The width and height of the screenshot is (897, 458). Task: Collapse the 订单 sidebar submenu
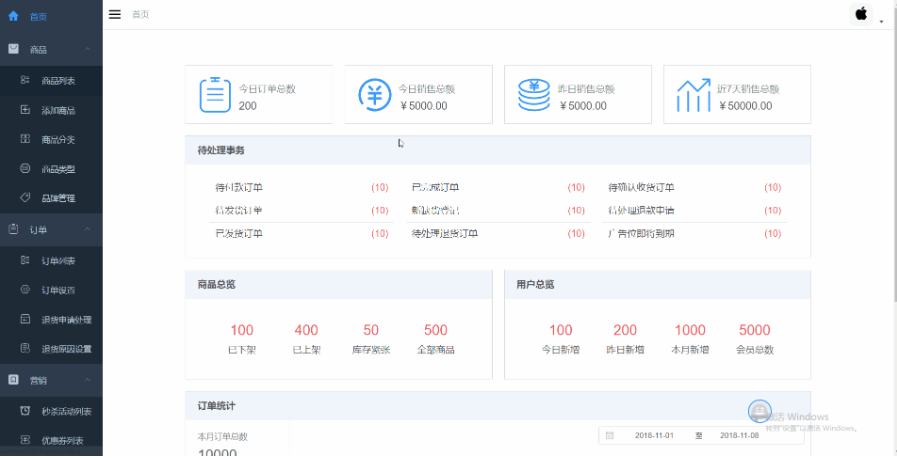click(x=88, y=230)
